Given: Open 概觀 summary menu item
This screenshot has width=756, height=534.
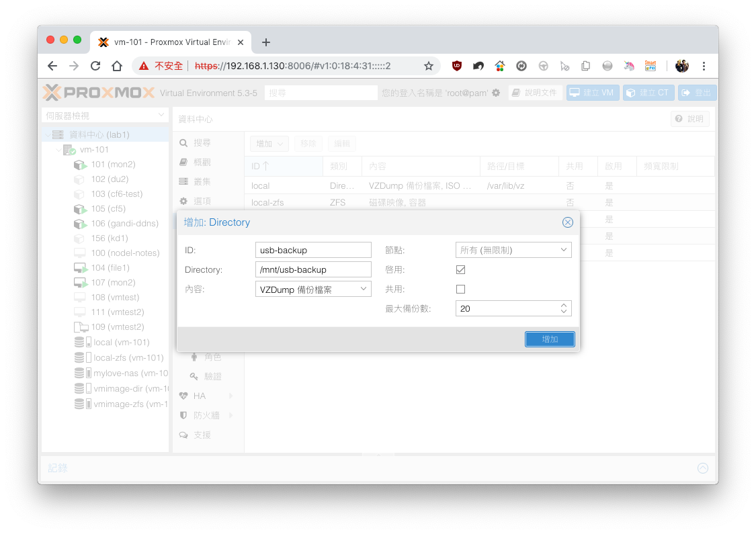Looking at the screenshot, I should (x=202, y=163).
